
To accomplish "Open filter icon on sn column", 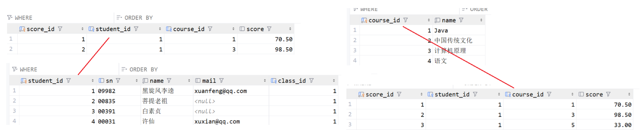I will tap(118, 81).
